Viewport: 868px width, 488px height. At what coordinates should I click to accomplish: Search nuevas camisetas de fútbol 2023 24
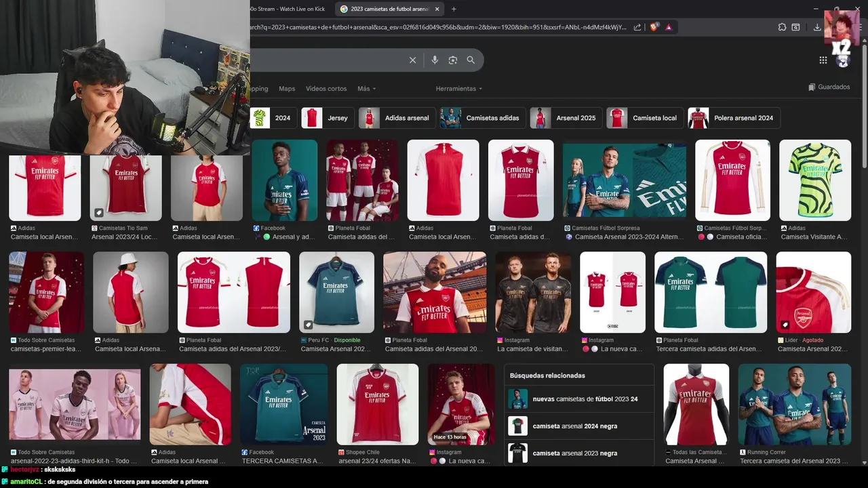(579, 399)
